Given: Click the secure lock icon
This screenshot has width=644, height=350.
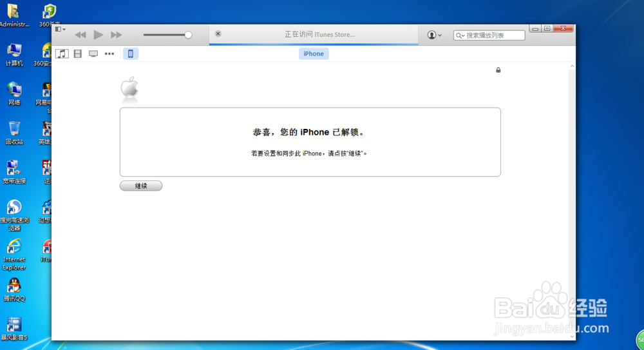Looking at the screenshot, I should [498, 70].
